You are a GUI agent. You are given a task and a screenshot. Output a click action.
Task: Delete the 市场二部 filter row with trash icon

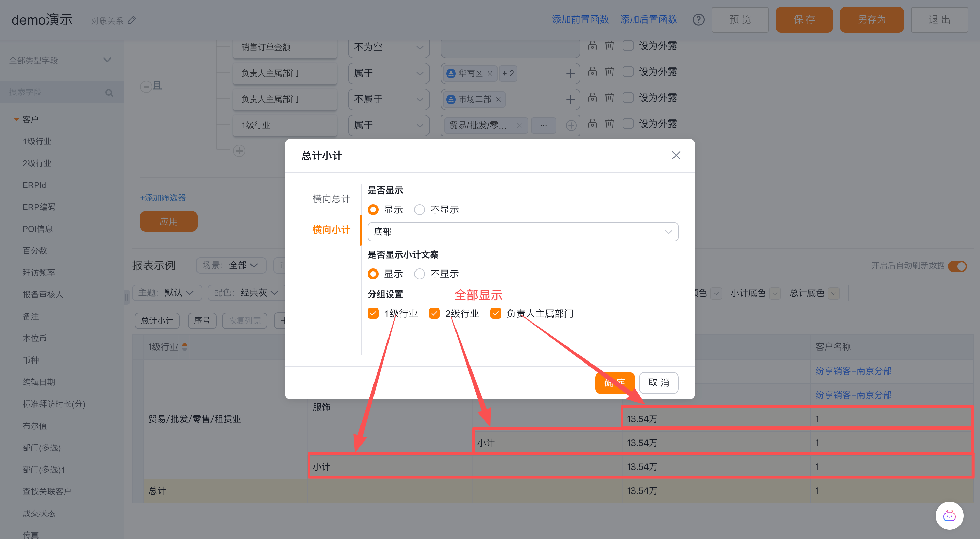(x=609, y=98)
